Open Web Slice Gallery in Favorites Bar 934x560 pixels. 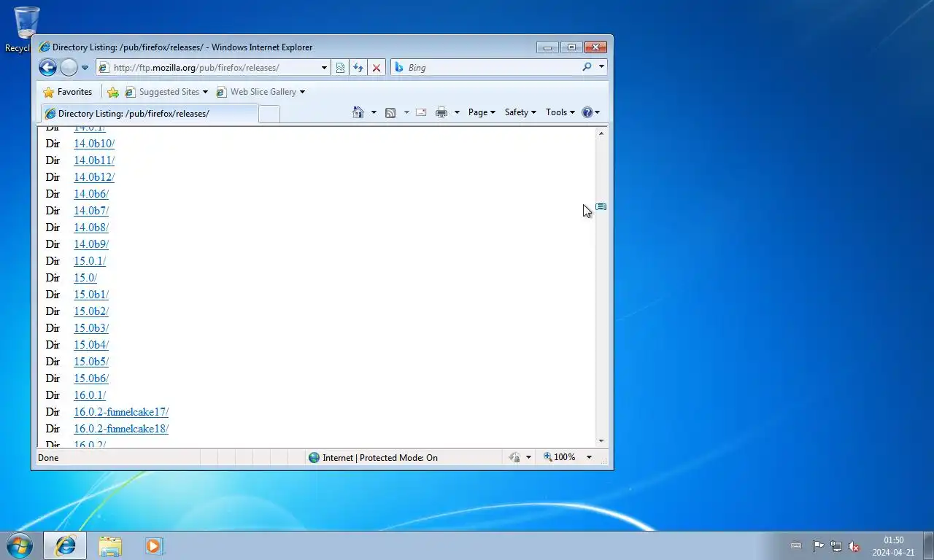260,92
